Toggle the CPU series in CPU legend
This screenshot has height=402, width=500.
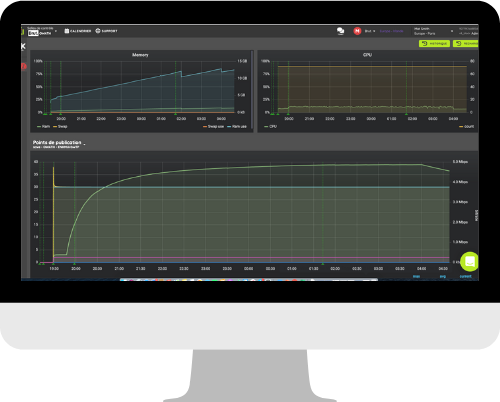tap(271, 127)
